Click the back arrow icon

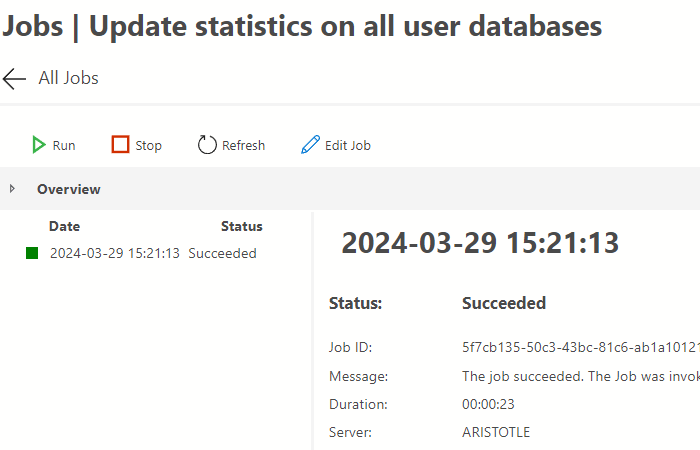(x=14, y=78)
